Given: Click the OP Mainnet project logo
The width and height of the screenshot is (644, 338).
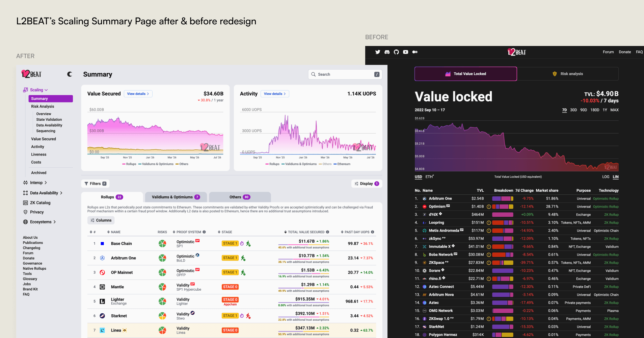Looking at the screenshot, I should (102, 272).
